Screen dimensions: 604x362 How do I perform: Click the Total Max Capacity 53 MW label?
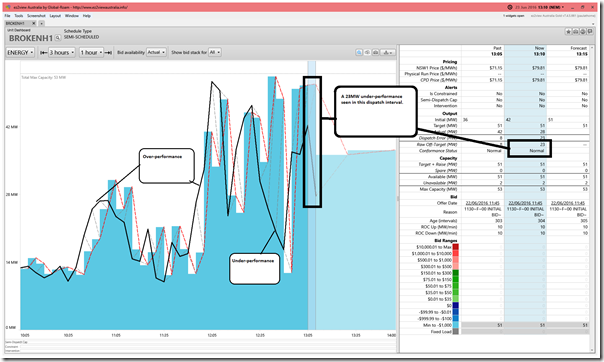44,77
